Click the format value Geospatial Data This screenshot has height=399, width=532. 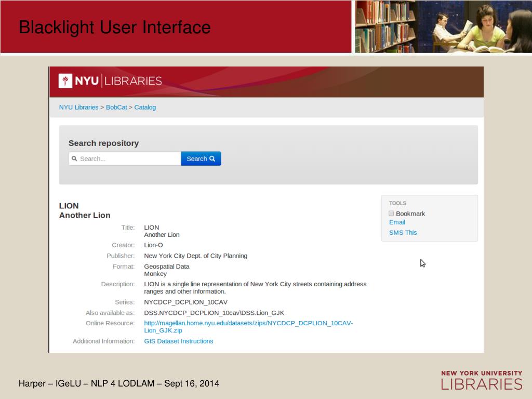[167, 267]
